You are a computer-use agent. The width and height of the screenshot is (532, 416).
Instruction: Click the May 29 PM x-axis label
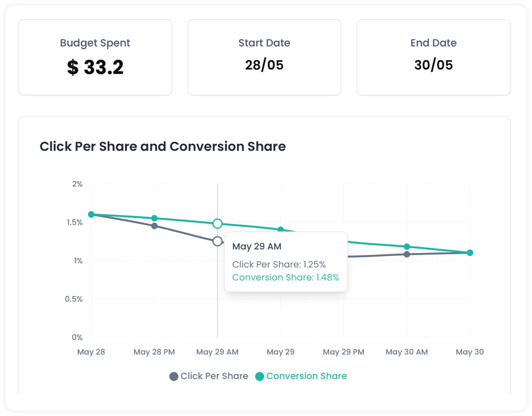pos(344,352)
